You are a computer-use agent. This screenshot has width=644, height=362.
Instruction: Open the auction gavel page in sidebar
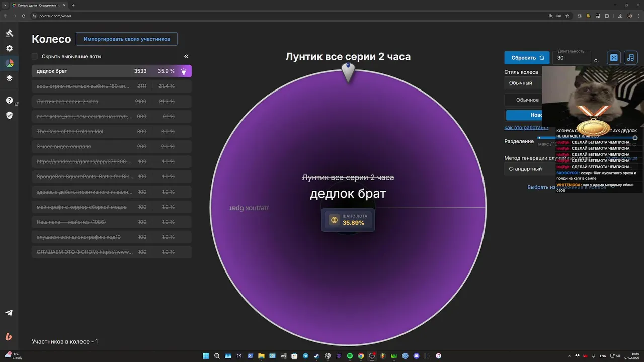coord(9,33)
